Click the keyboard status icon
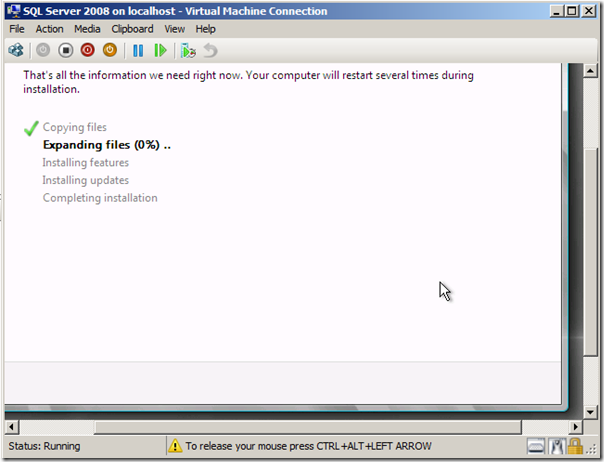 pyautogui.click(x=536, y=446)
